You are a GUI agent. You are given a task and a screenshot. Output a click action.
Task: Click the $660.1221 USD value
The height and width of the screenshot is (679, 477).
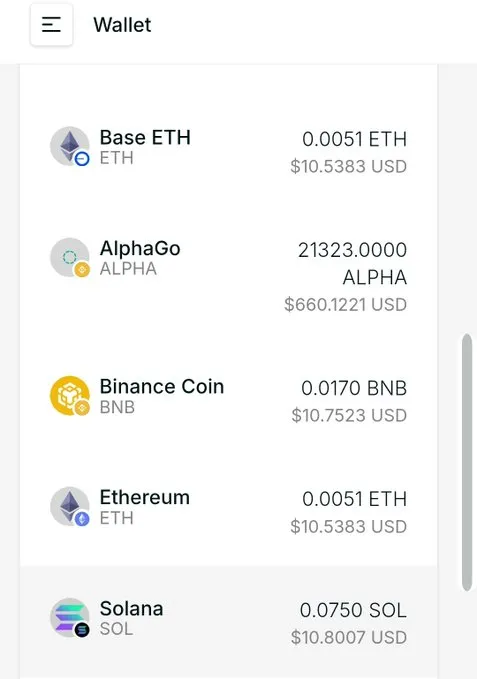point(345,304)
